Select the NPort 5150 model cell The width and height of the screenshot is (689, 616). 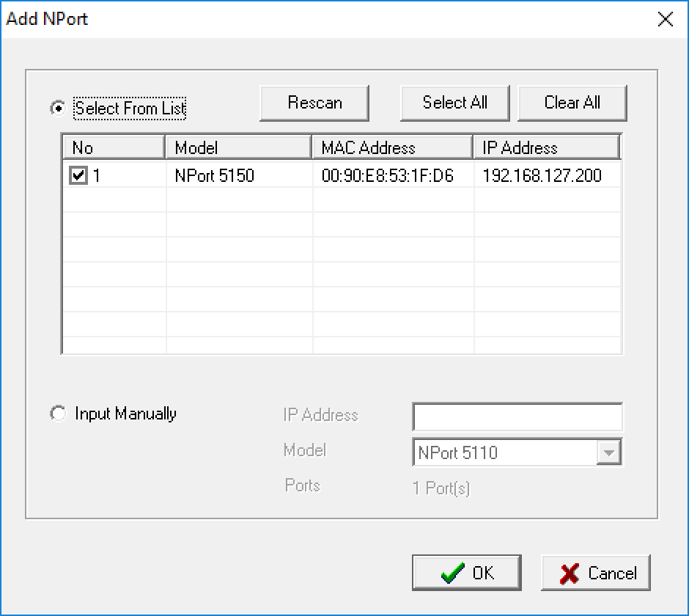215,175
